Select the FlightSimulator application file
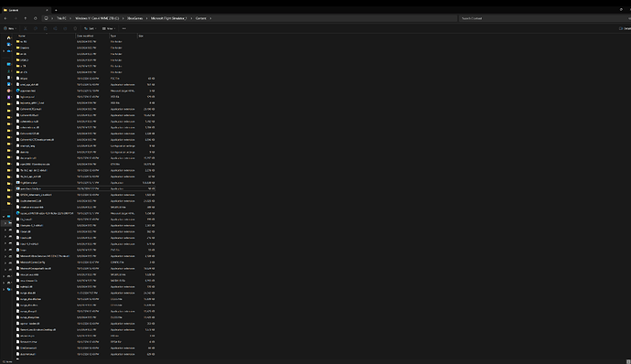The width and height of the screenshot is (631, 364). point(86,182)
